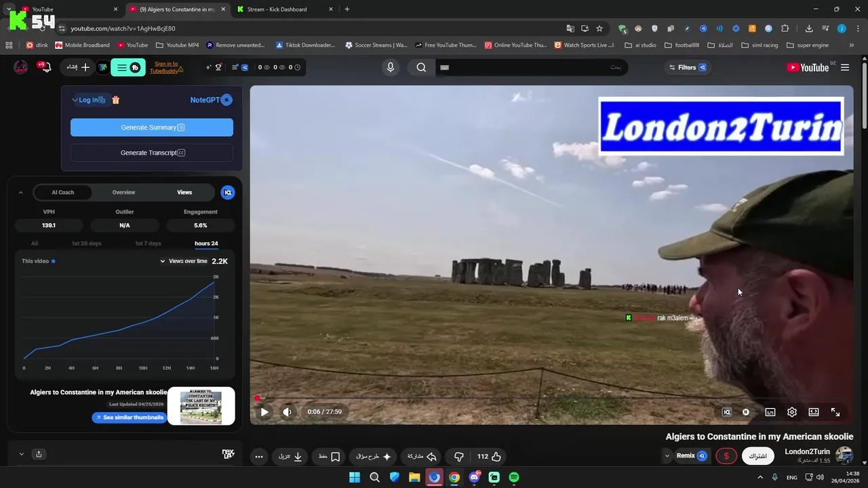
Task: Mute the video volume speaker icon
Action: click(287, 412)
